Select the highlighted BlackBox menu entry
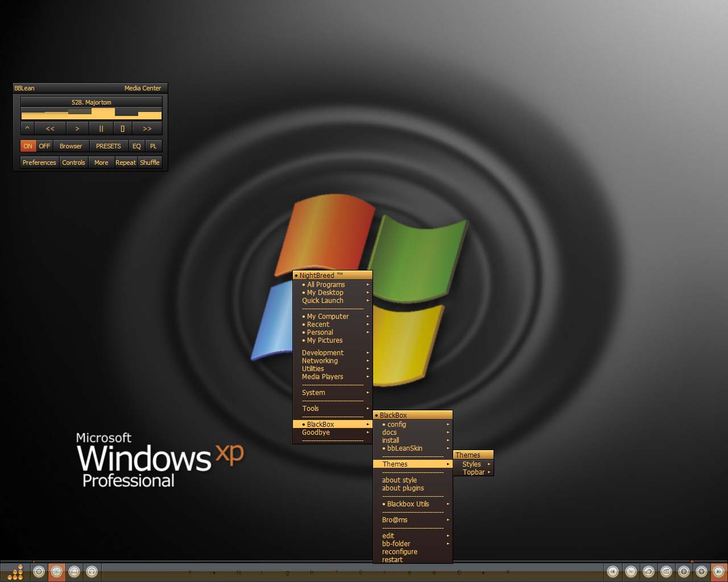This screenshot has height=582, width=728. (x=333, y=425)
